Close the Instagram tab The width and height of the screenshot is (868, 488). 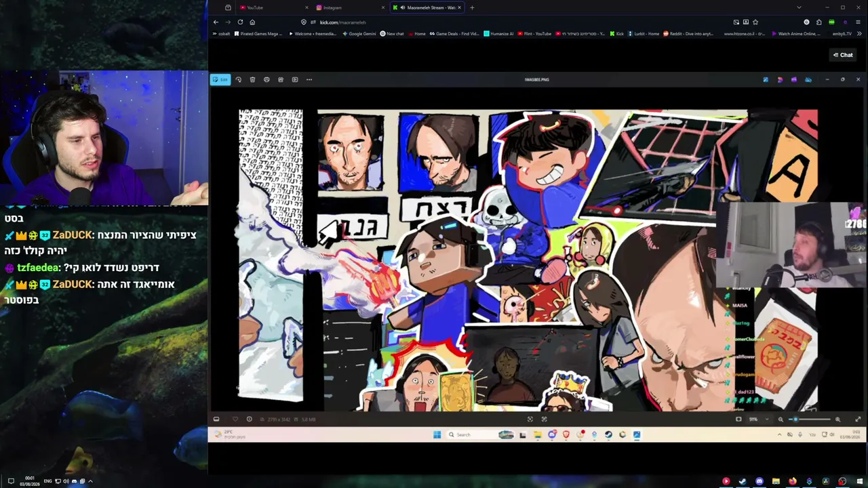click(x=383, y=7)
